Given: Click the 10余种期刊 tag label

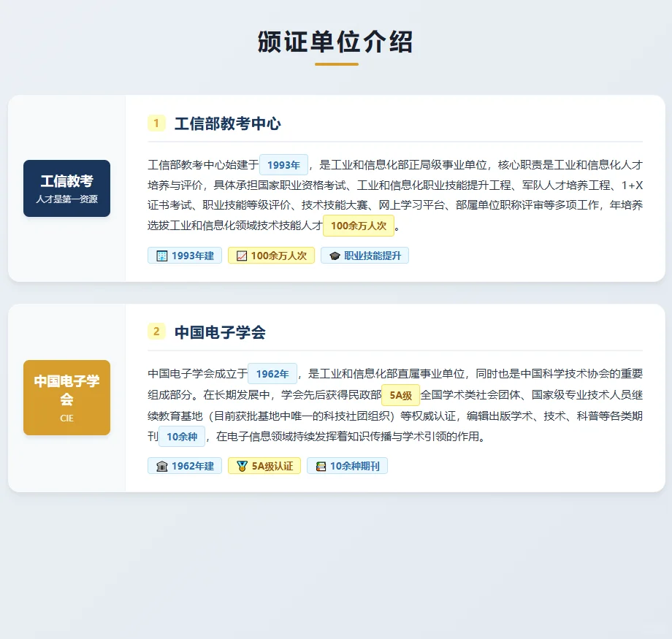Looking at the screenshot, I should coord(355,466).
